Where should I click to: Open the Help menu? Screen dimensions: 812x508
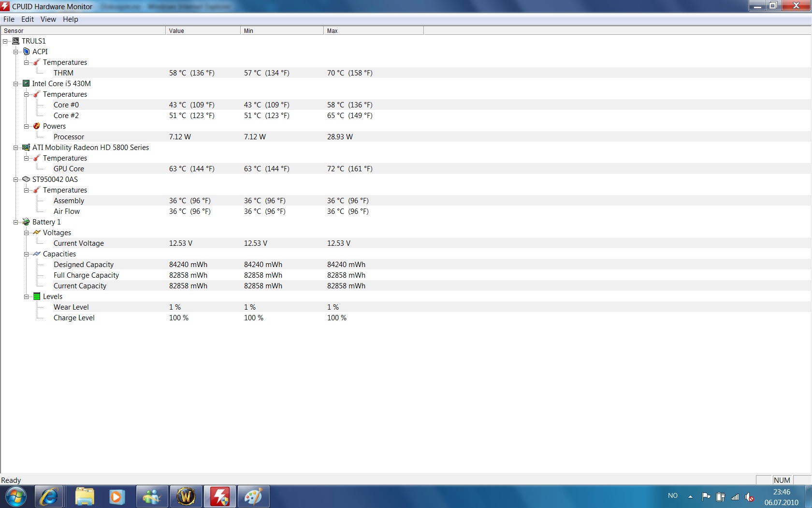(x=71, y=19)
